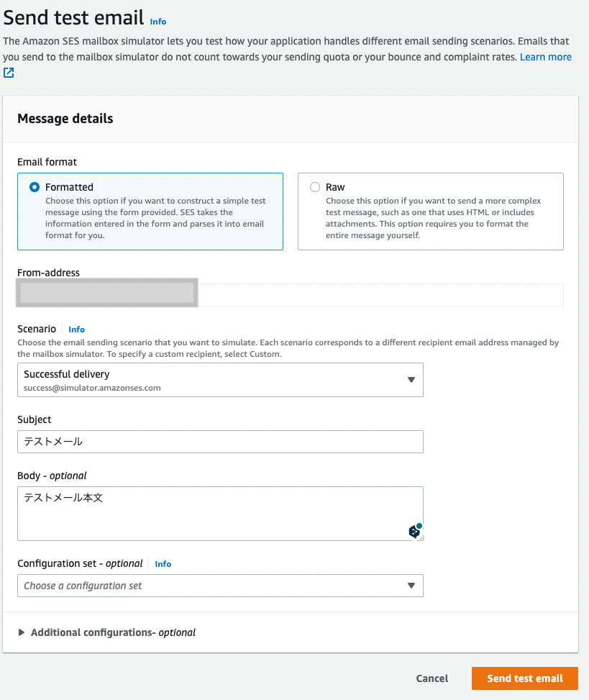589x700 pixels.
Task: Select the Raw email format radio button
Action: pyautogui.click(x=315, y=187)
